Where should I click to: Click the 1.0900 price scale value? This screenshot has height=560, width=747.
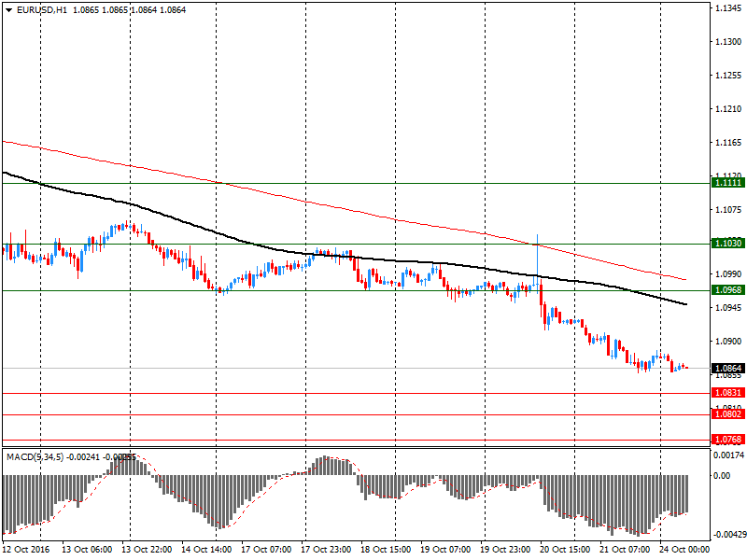click(728, 341)
